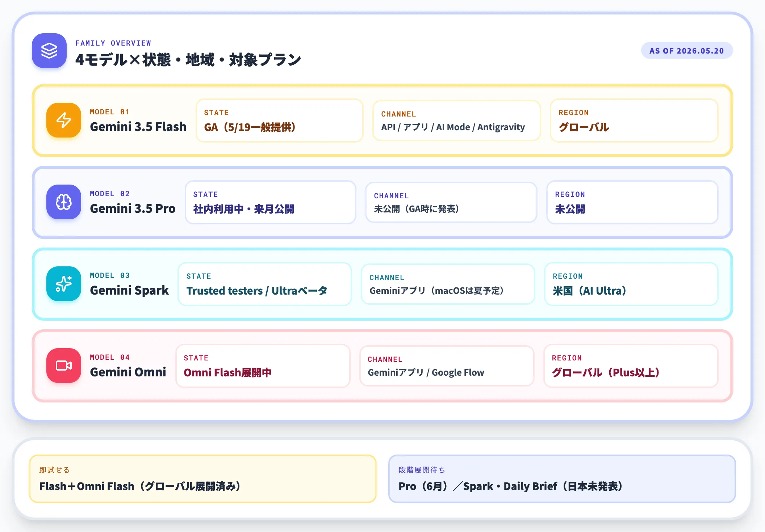Click Geminiアプリ / Google Flow channel text
765x532 pixels.
(426, 372)
